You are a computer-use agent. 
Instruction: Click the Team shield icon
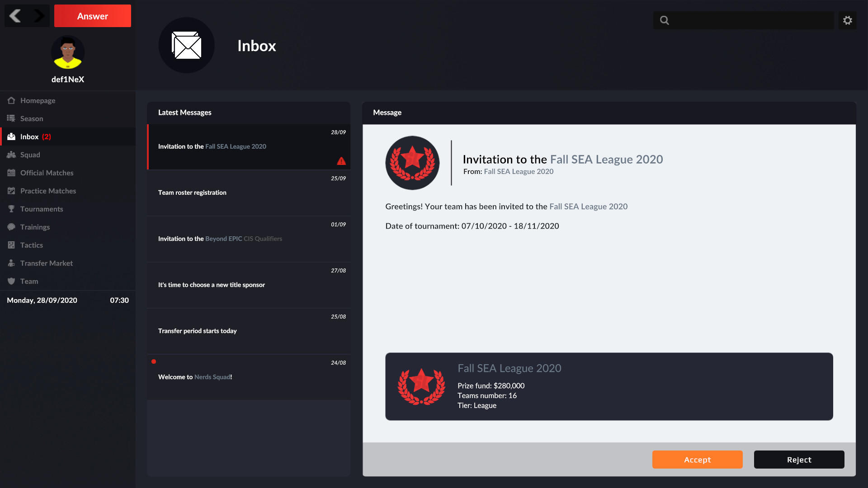[11, 281]
